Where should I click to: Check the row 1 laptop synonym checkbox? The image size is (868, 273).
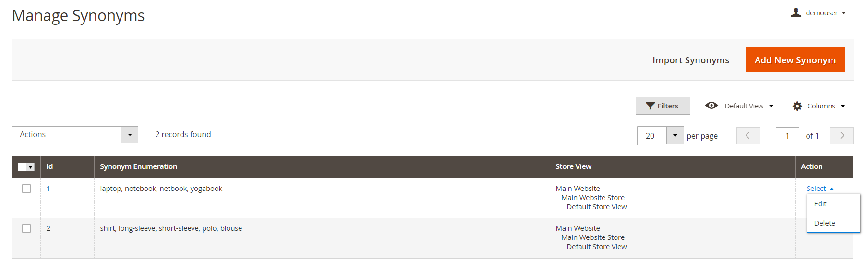(26, 189)
